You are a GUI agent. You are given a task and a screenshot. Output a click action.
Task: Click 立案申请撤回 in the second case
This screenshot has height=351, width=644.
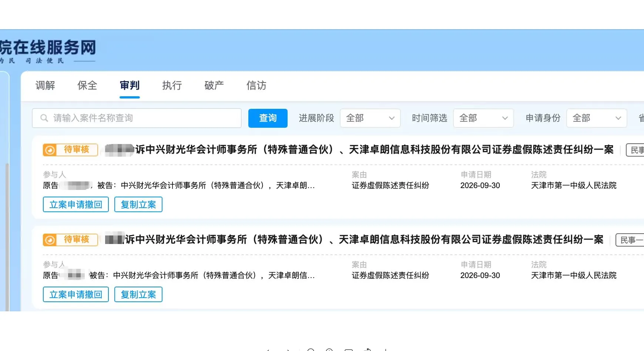tap(76, 294)
